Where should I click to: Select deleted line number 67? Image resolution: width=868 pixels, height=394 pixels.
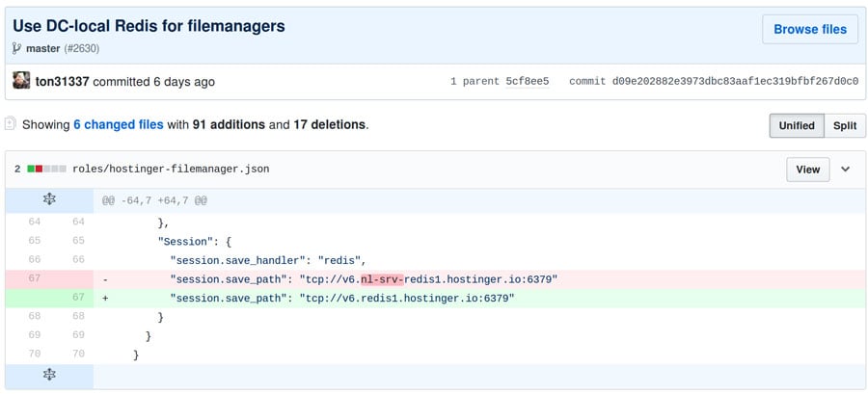tap(34, 279)
